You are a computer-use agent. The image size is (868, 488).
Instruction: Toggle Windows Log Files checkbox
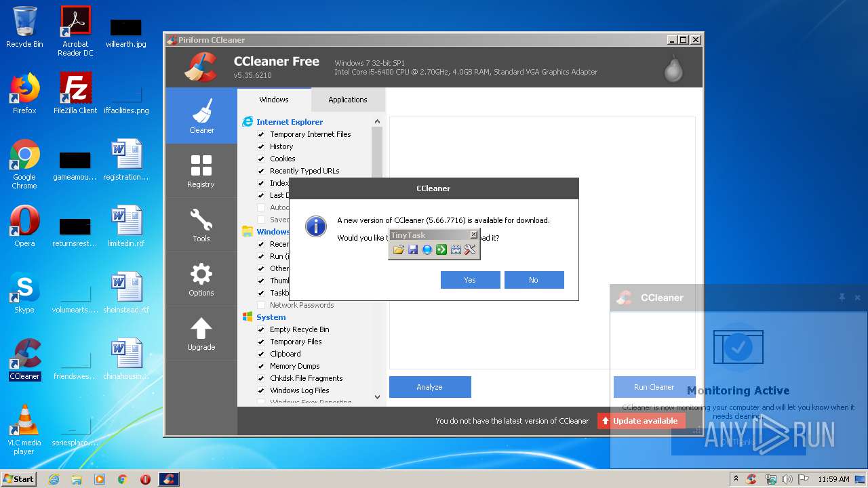[261, 390]
